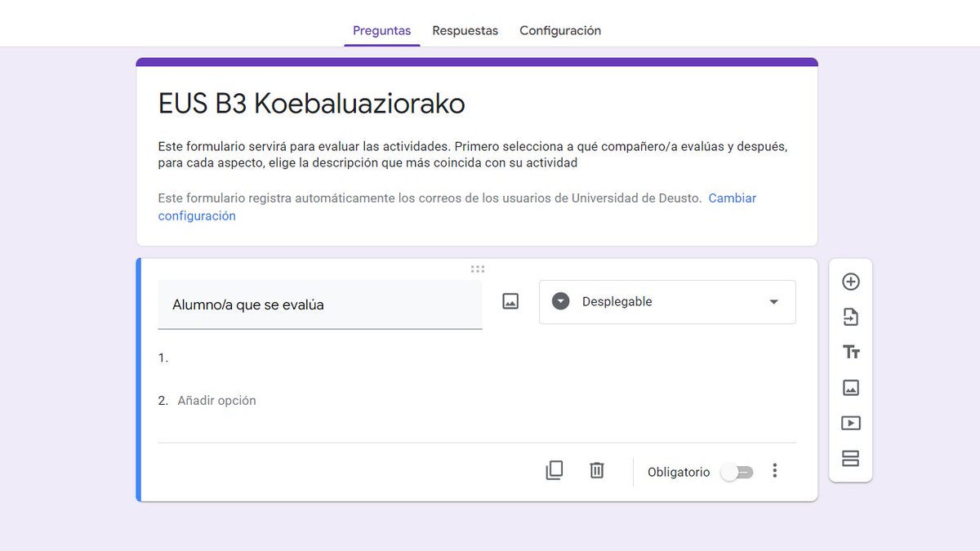This screenshot has height=551, width=980.
Task: Switch to Configuración tab
Action: (560, 30)
